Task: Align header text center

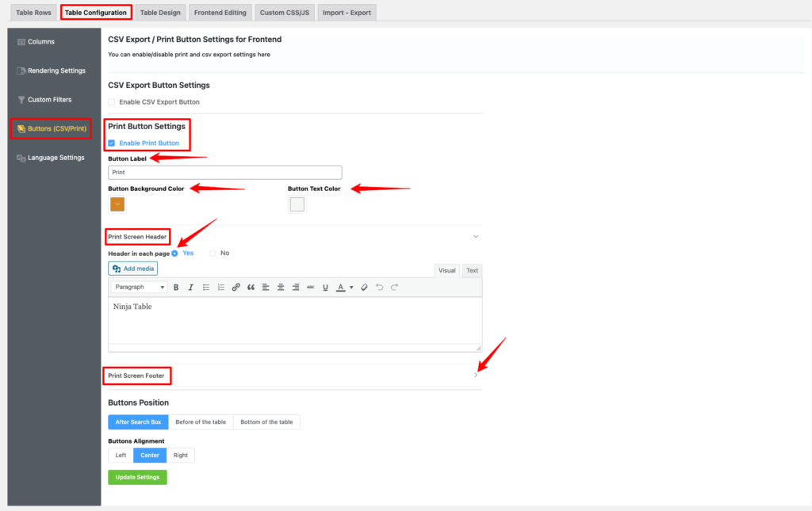Action: pos(281,287)
